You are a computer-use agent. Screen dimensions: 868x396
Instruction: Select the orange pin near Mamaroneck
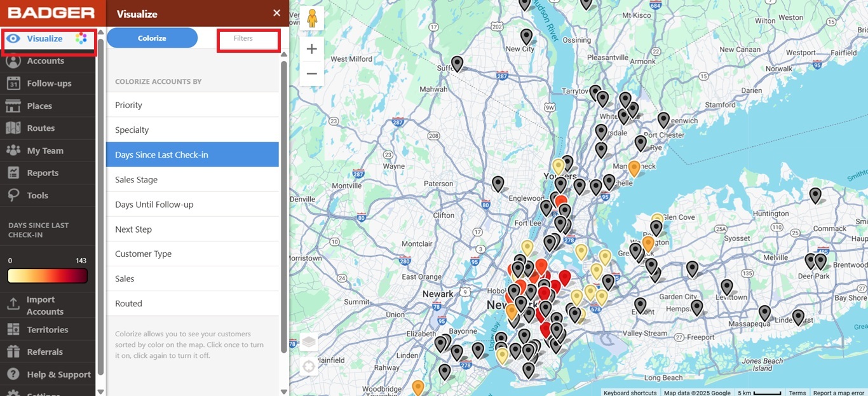[x=634, y=168]
